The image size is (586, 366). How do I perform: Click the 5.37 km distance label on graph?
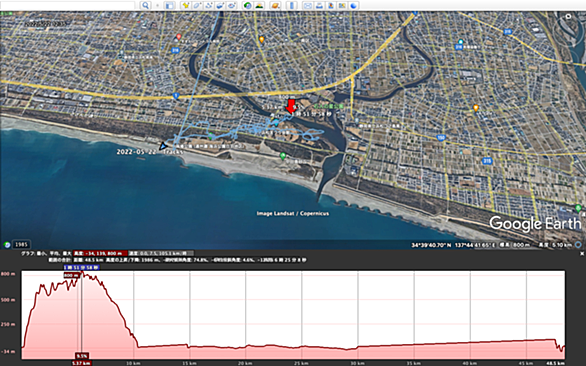pos(81,363)
